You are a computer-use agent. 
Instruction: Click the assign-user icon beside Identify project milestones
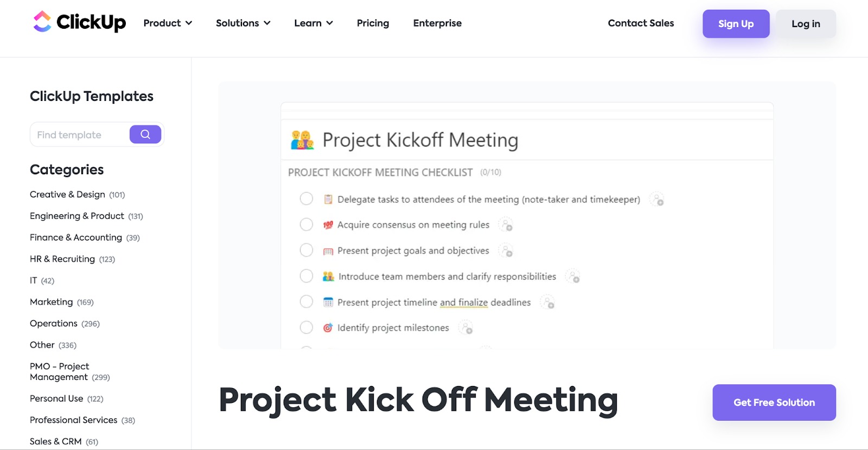coord(466,327)
